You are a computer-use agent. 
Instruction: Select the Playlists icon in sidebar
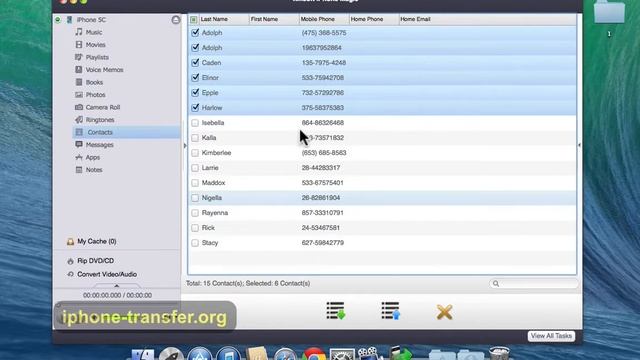tap(79, 57)
